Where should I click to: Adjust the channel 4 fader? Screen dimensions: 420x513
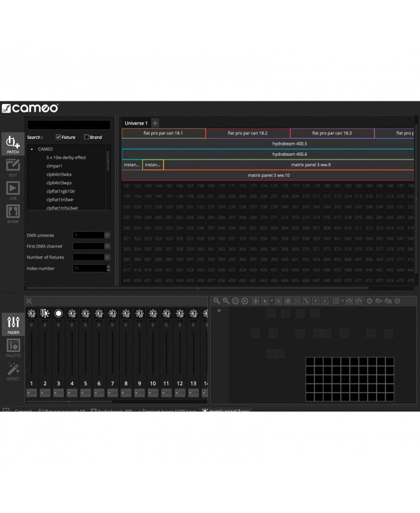[x=72, y=353]
